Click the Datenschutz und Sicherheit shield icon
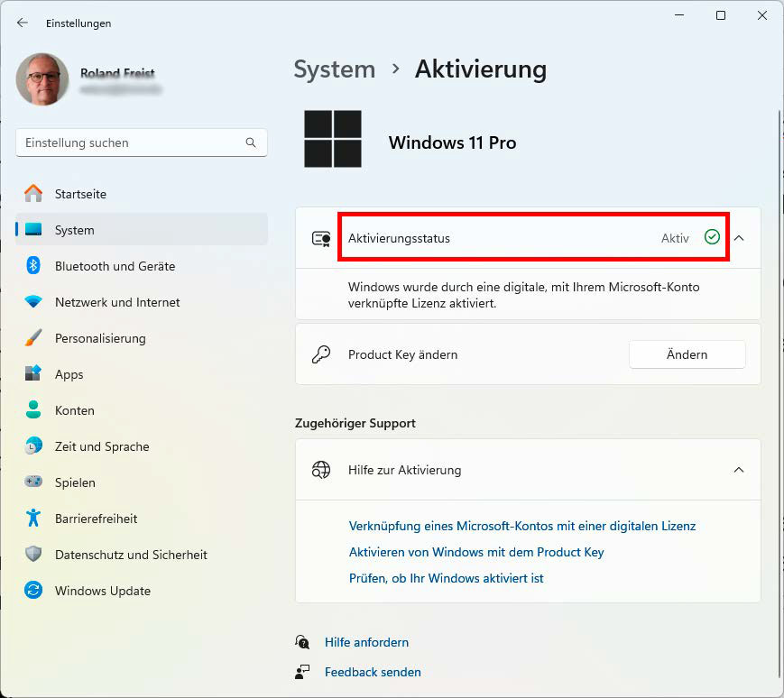 tap(33, 555)
